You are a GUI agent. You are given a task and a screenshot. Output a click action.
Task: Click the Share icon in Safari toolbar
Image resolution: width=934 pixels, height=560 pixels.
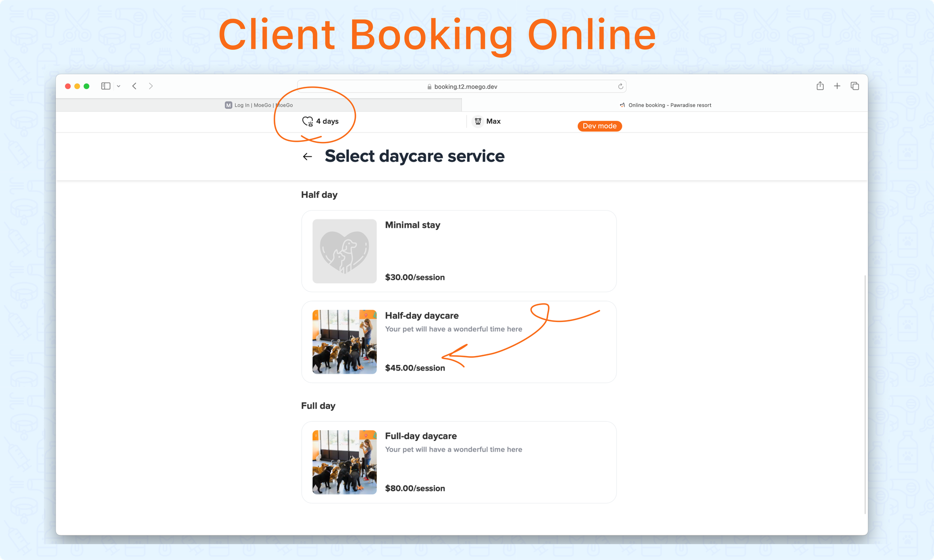point(820,86)
